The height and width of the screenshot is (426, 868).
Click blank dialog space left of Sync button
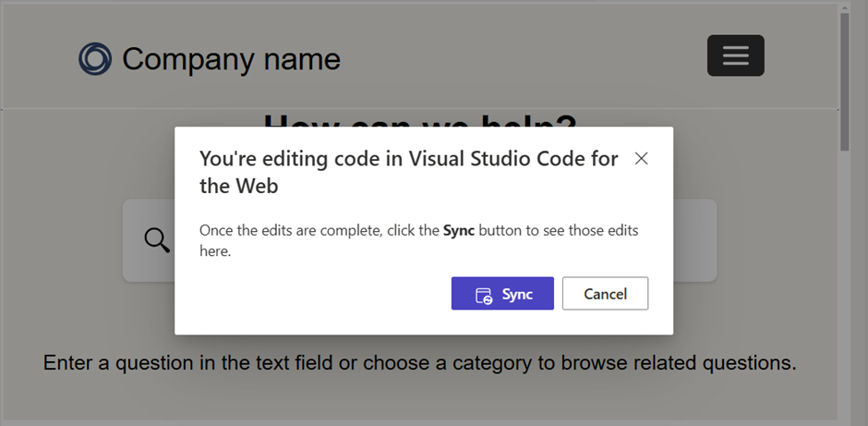(x=323, y=296)
